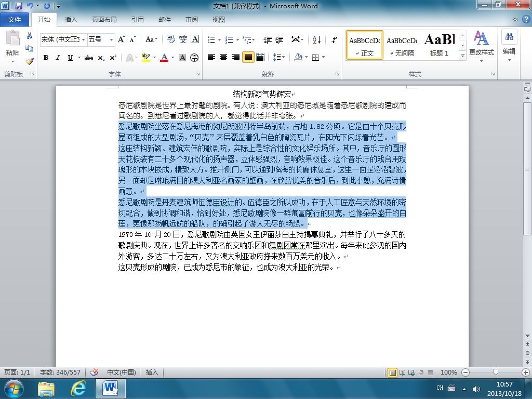Toggle Superscript formatting

coord(113,58)
